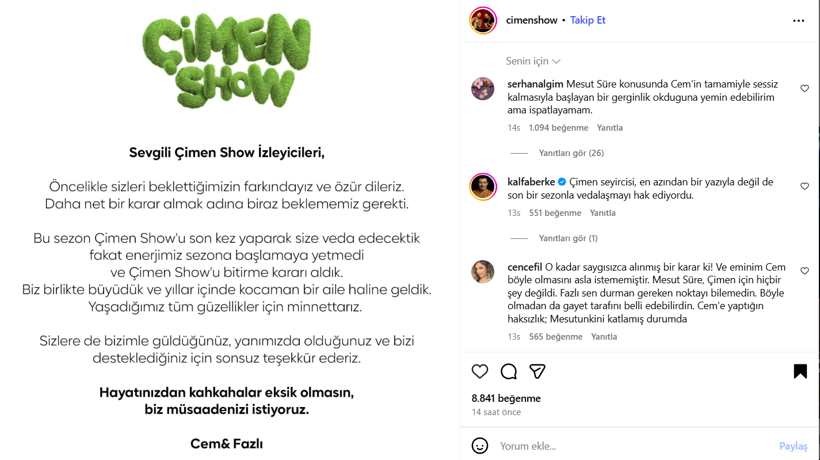This screenshot has width=820, height=460.
Task: Expand 'Yanıtları gör (26)' replies
Action: [x=571, y=153]
